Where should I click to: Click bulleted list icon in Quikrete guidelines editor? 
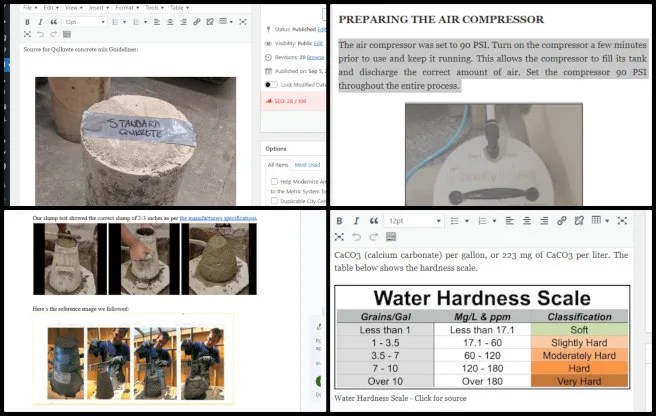(115, 22)
